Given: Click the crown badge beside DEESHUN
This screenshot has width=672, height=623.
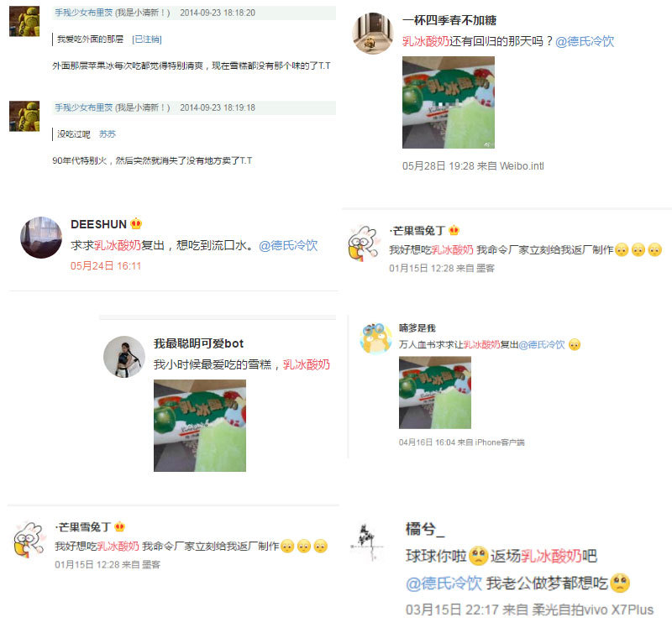Looking at the screenshot, I should click(x=136, y=223).
